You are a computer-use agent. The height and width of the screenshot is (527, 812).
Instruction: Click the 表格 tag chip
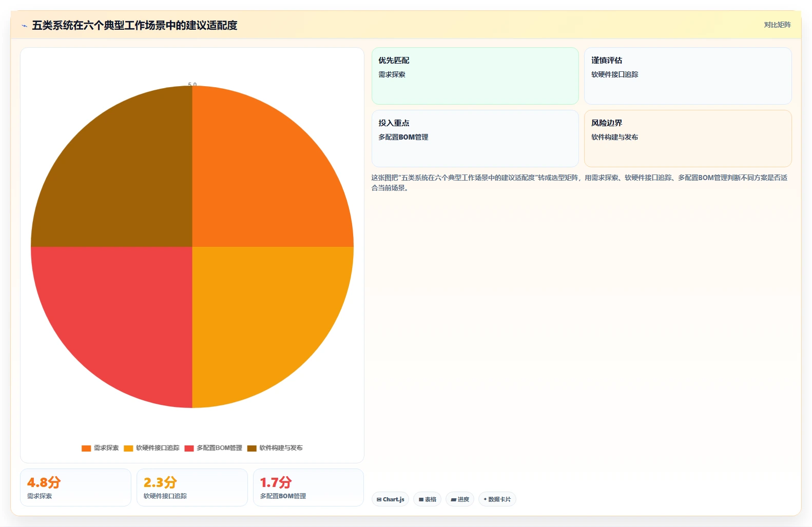427,499
